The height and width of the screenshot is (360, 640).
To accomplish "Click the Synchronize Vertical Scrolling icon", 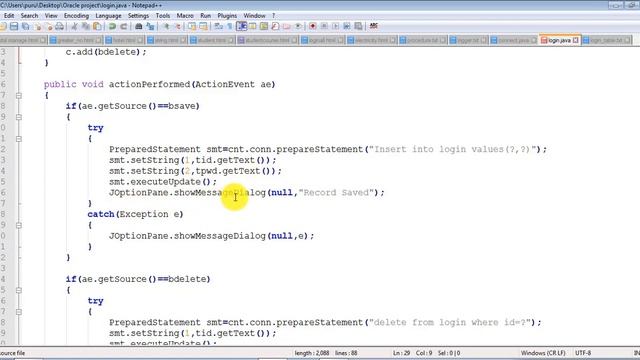I will click(192, 27).
